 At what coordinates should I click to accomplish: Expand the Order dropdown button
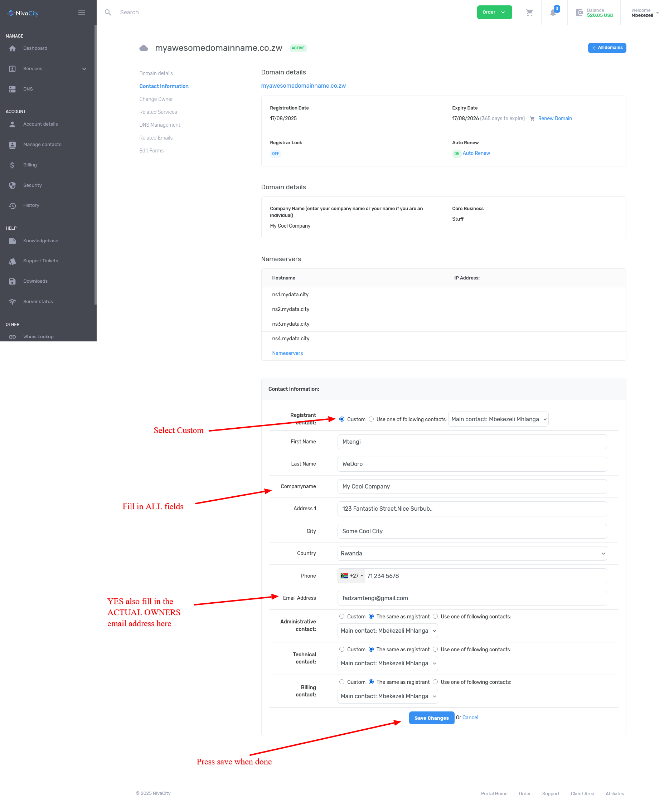(x=494, y=12)
